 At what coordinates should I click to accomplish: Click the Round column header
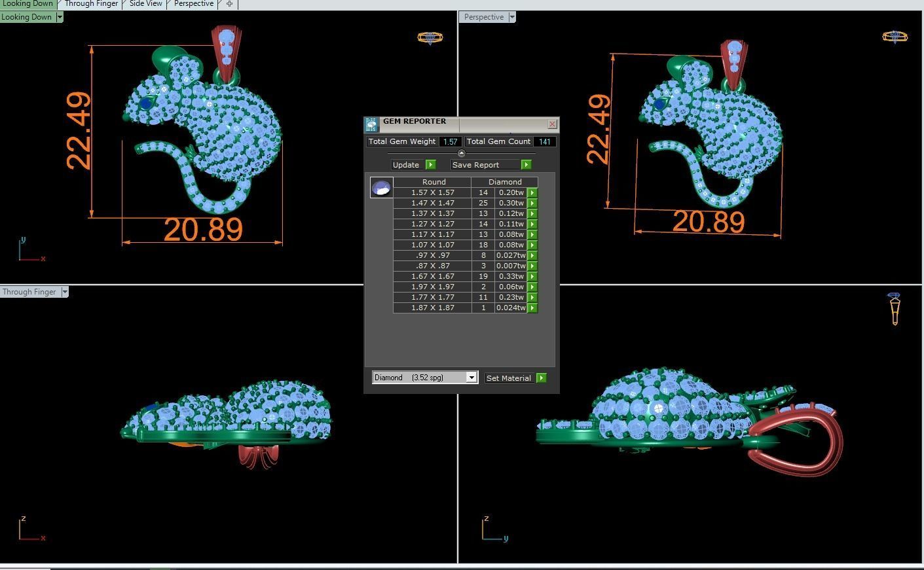pyautogui.click(x=432, y=182)
